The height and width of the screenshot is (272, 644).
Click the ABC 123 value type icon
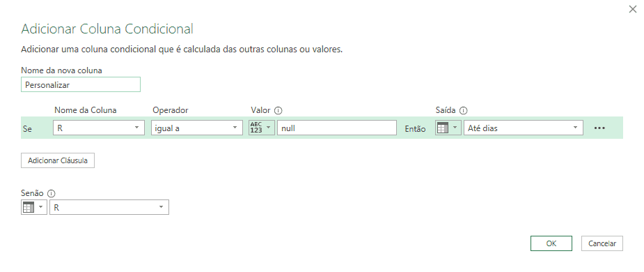pyautogui.click(x=256, y=128)
